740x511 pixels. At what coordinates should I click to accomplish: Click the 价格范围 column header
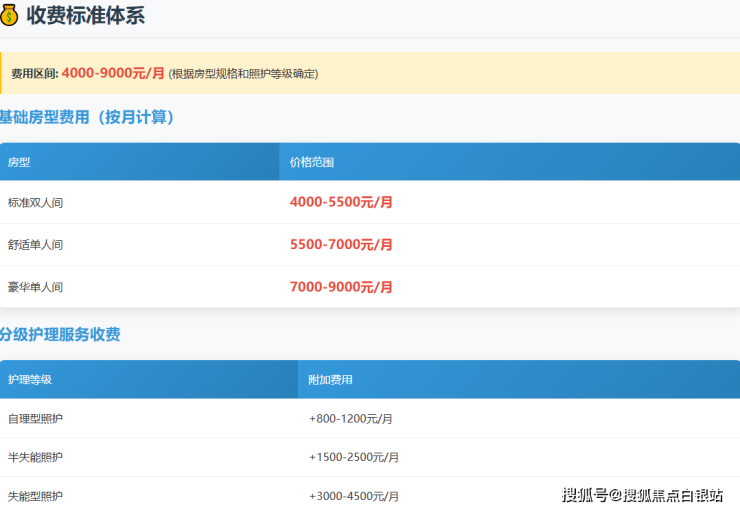pos(312,162)
